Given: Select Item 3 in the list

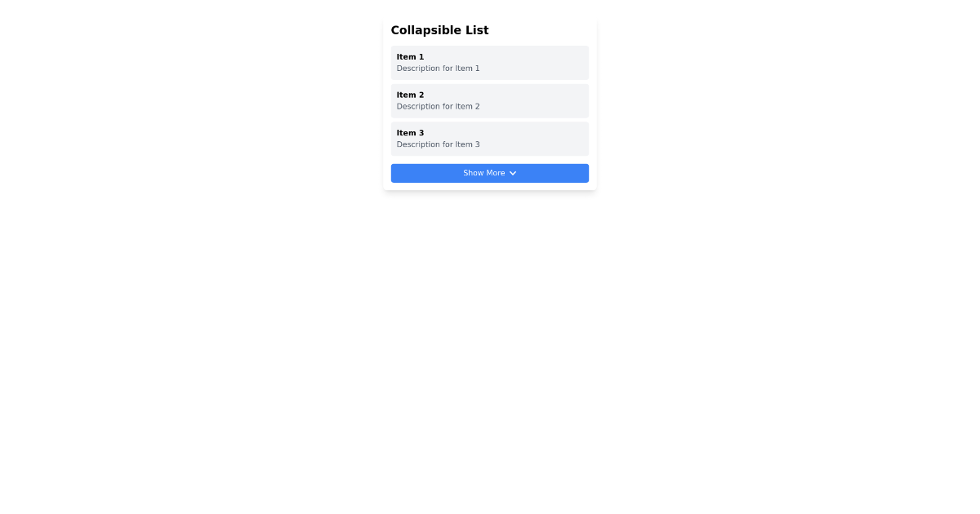Looking at the screenshot, I should 490,139.
